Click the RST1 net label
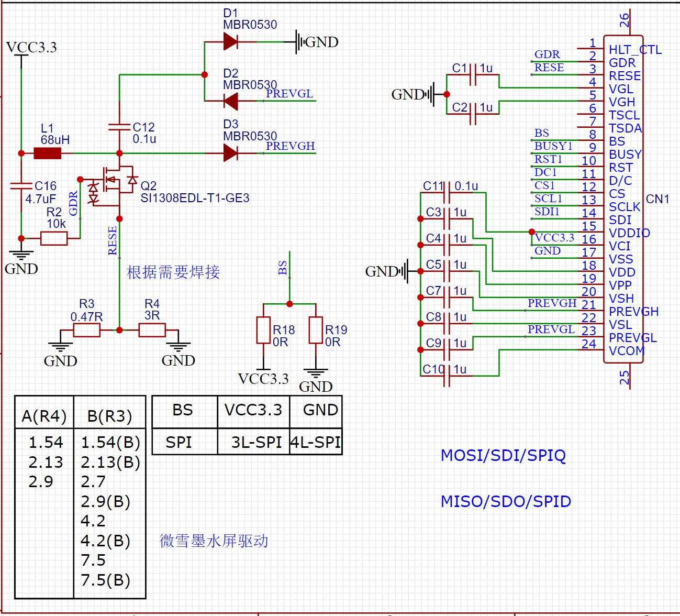680x616 pixels. click(548, 159)
